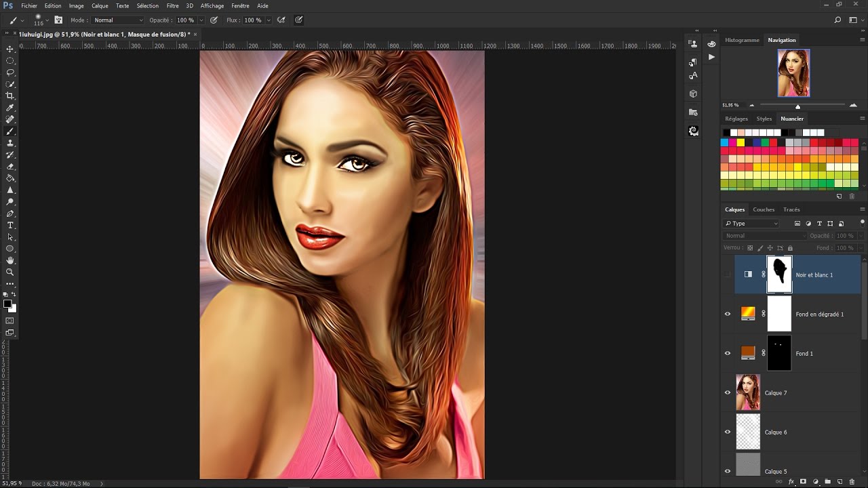
Task: Click the Noir et blanc 1 layer mask thumbnail
Action: (779, 274)
